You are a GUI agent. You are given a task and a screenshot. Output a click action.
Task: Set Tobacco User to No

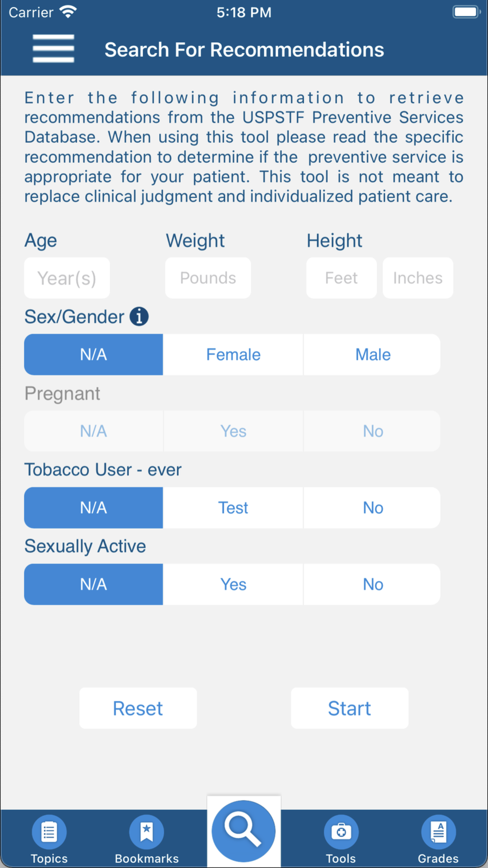tap(372, 508)
